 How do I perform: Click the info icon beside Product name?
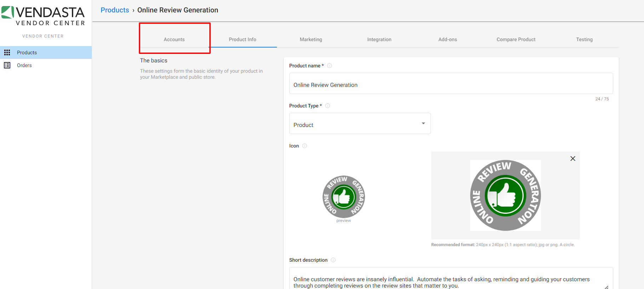tap(329, 66)
